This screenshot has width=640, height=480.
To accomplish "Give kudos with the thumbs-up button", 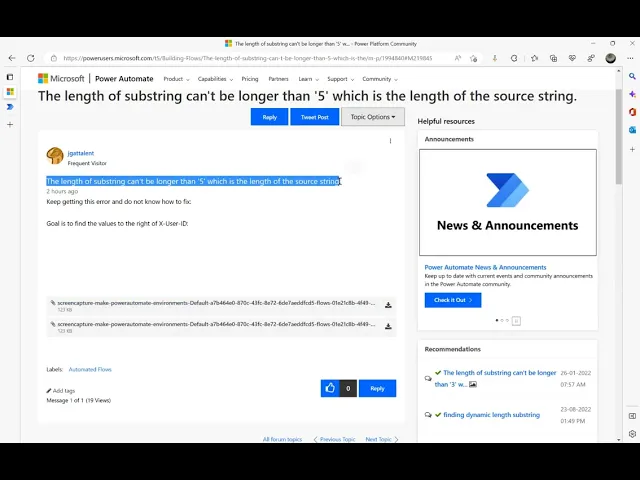I will (330, 388).
